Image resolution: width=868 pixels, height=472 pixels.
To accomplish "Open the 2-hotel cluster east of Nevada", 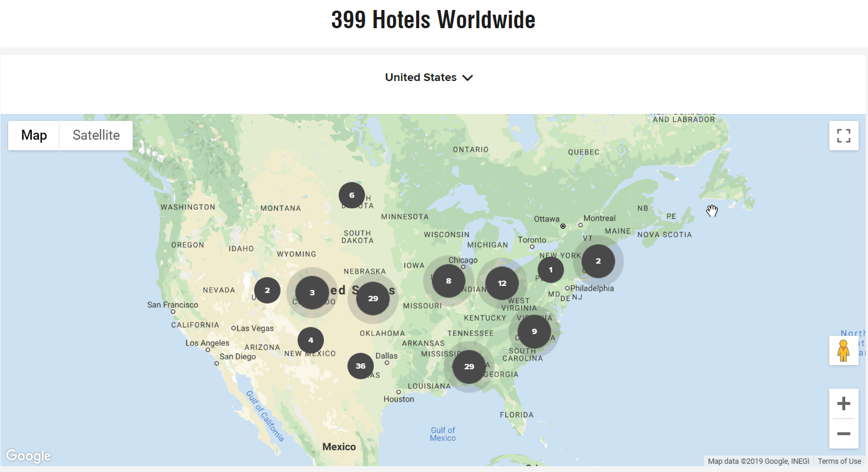I will pyautogui.click(x=267, y=290).
